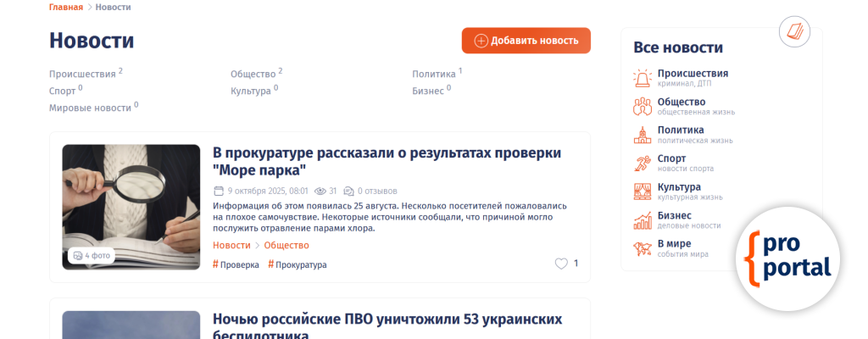The image size is (868, 339).
Task: Click the Проверка hashtag tag
Action: click(x=236, y=264)
